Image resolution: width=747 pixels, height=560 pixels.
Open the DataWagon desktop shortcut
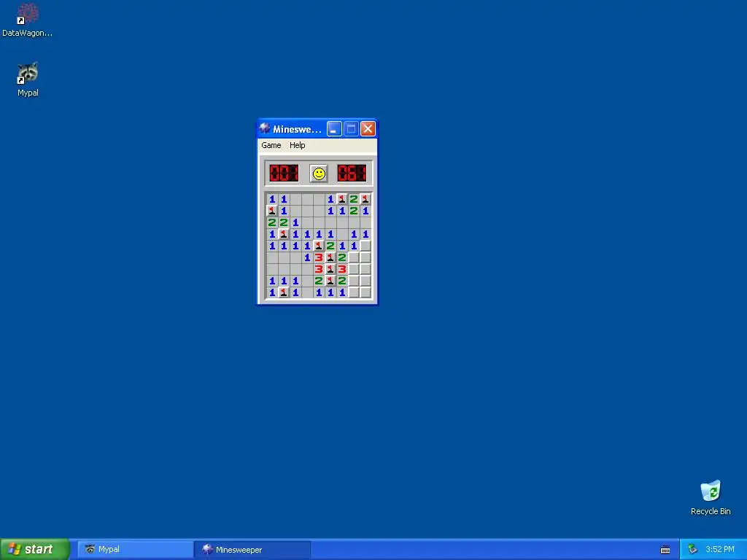point(27,20)
